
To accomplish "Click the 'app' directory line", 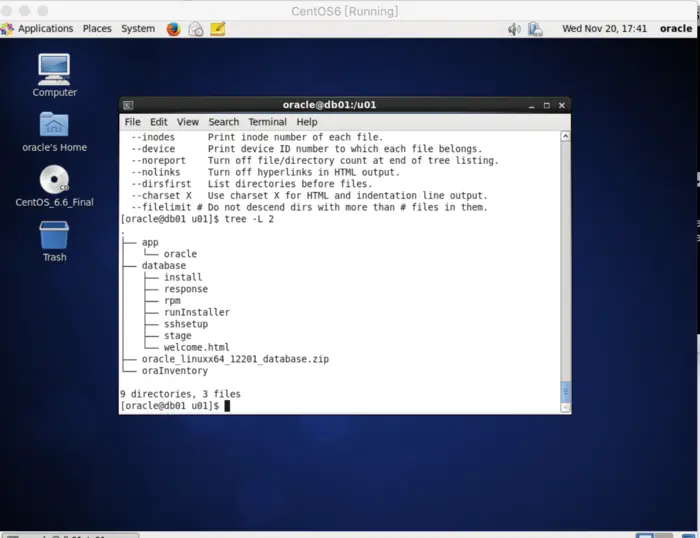I will click(x=150, y=242).
